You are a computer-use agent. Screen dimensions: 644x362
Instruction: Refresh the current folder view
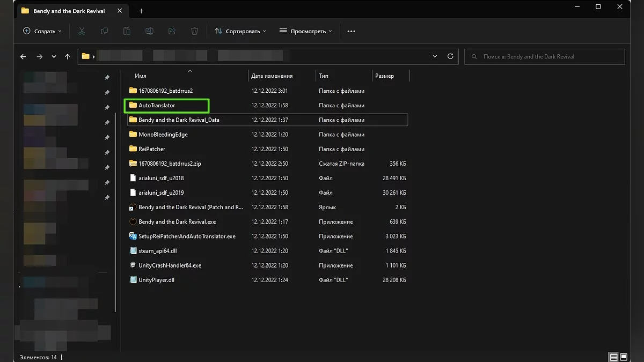click(x=451, y=56)
